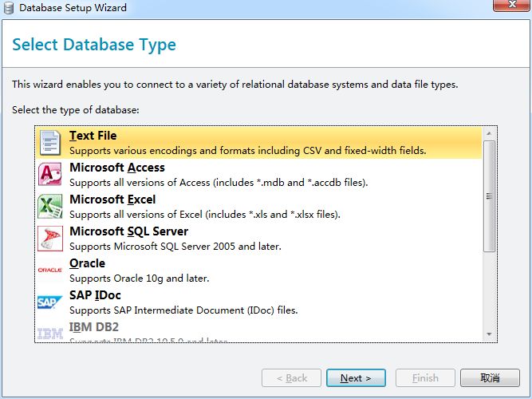Viewport: 532px width, 399px height.
Task: Click the database icon in title bar
Action: click(x=9, y=8)
